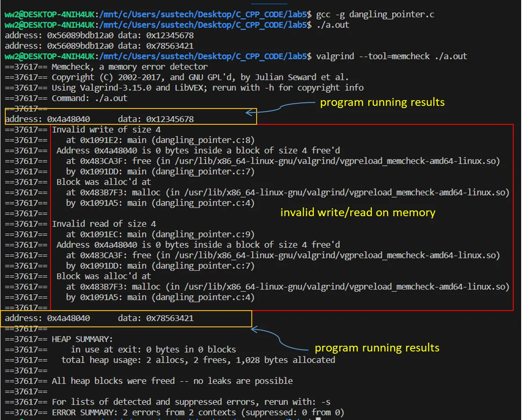Click the gcc -g dangling_pointer.c command text

(x=375, y=14)
